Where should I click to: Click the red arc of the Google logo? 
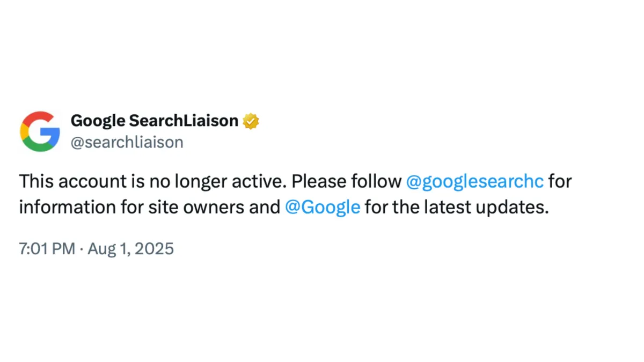click(39, 117)
